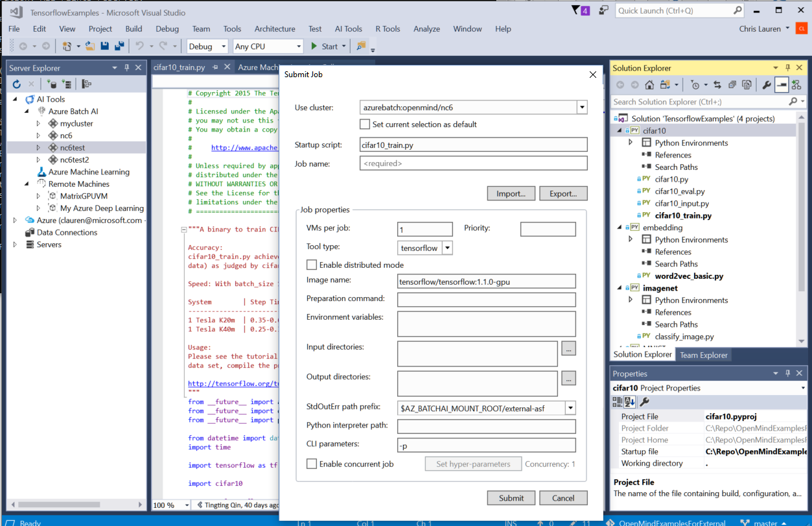Browse for Input directories with the ... button

point(568,348)
